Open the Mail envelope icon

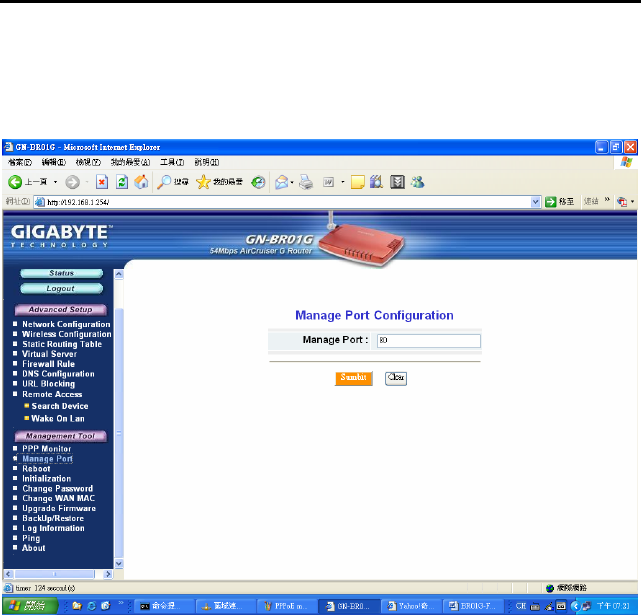281,182
